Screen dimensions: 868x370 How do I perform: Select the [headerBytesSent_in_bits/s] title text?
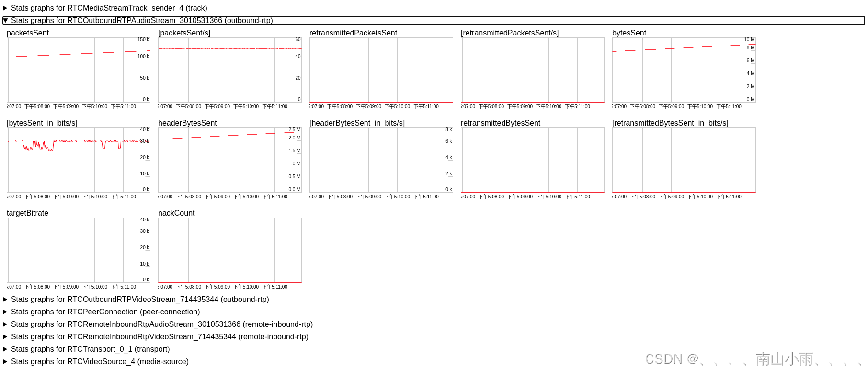coord(357,123)
